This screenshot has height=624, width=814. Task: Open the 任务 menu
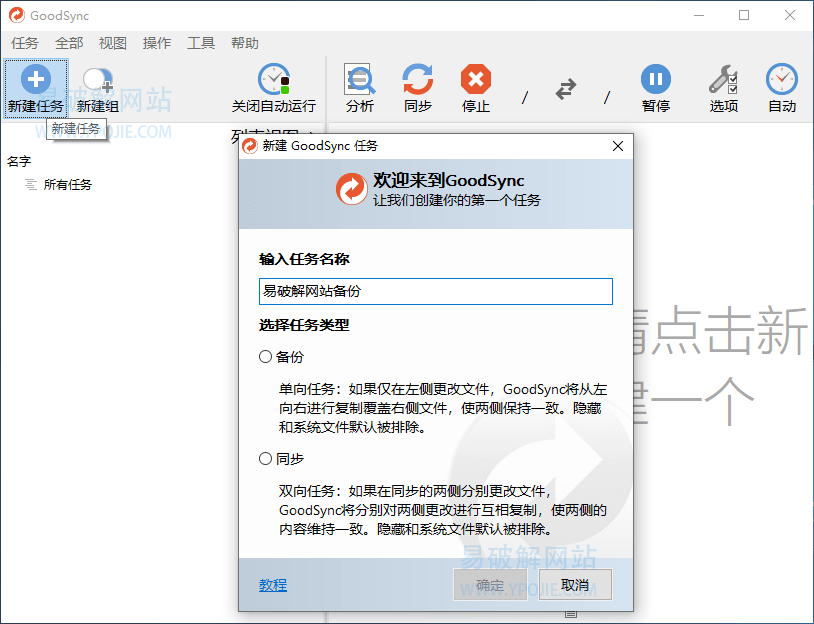coord(24,43)
